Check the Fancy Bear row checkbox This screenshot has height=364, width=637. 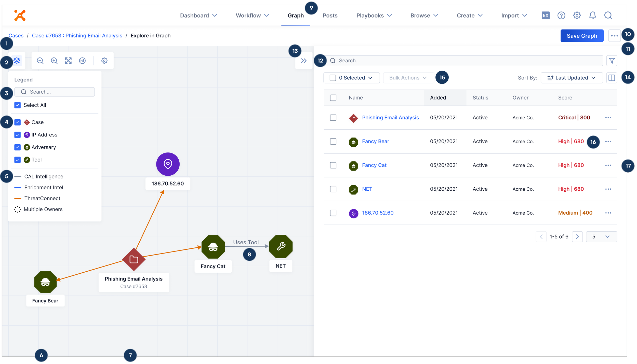333,142
